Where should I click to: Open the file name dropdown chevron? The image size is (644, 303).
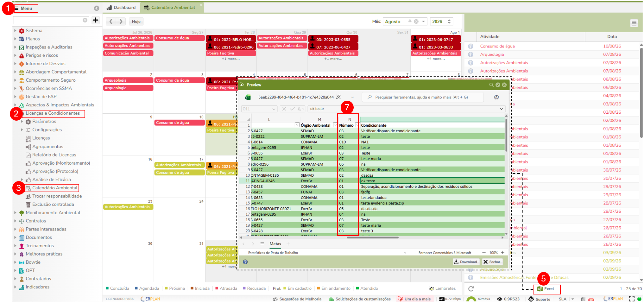coord(352,97)
